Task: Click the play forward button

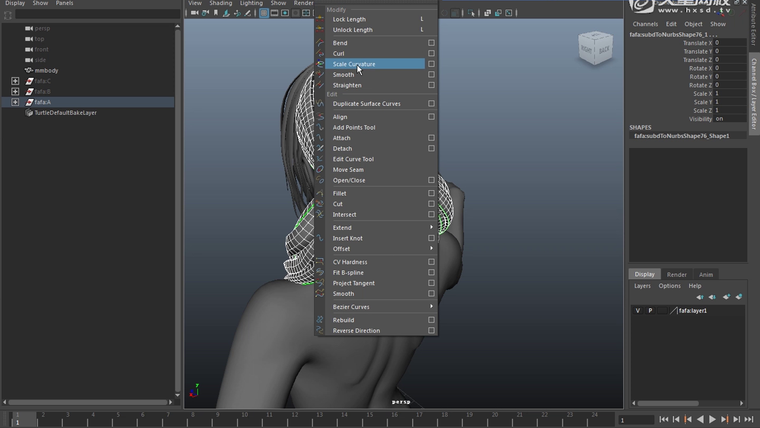Action: coord(713,420)
